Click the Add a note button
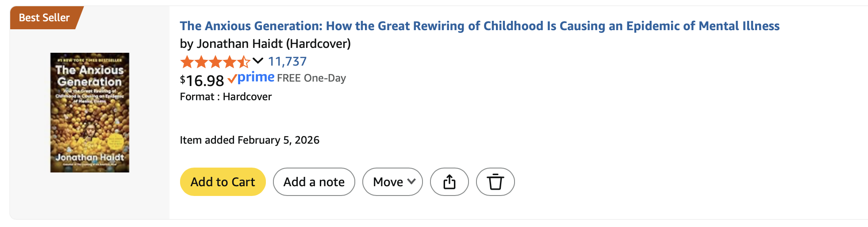The width and height of the screenshot is (868, 227). click(314, 182)
